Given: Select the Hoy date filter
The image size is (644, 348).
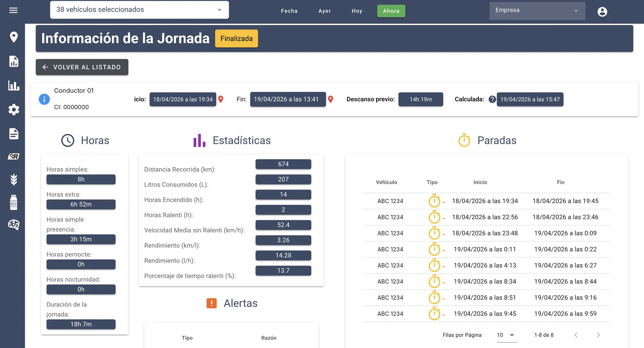Looking at the screenshot, I should point(357,11).
